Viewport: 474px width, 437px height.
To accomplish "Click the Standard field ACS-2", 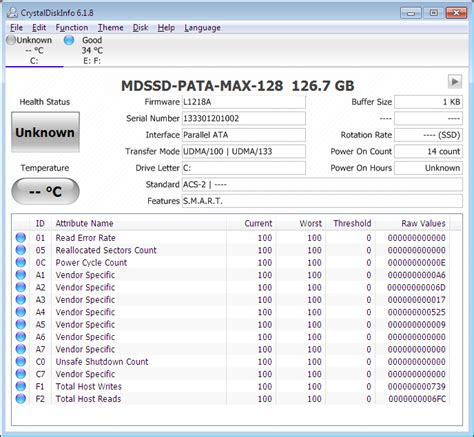I will coord(322,184).
